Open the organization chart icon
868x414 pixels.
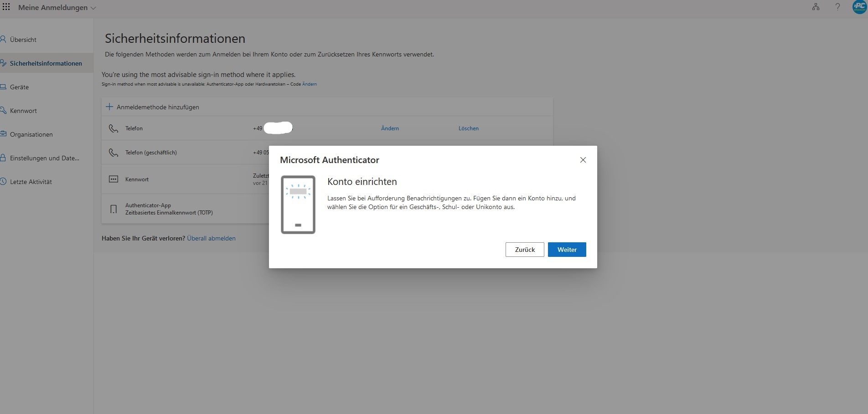816,7
